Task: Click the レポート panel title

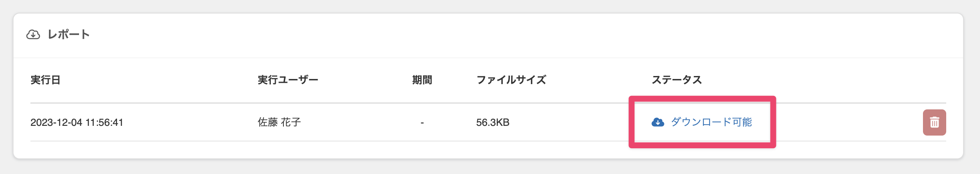Action: (x=68, y=35)
